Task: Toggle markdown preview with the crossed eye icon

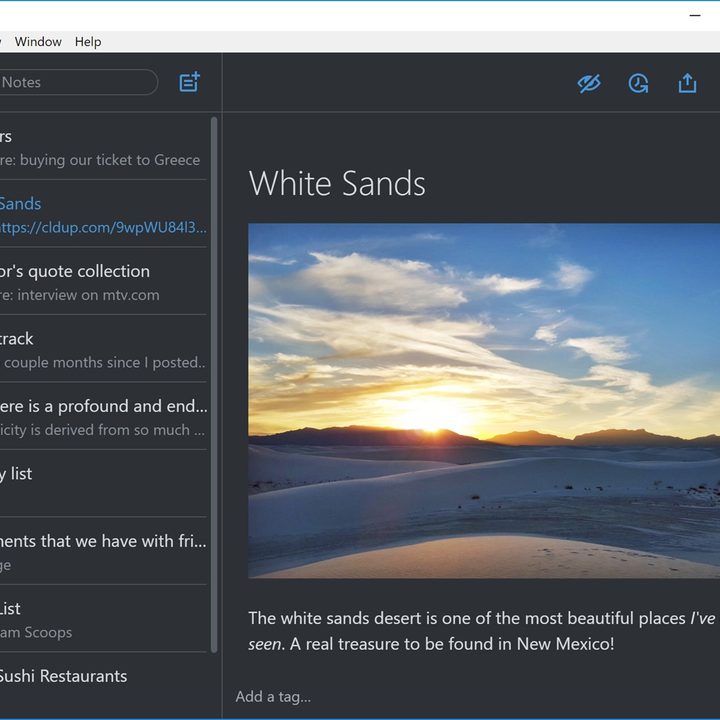Action: (x=589, y=84)
